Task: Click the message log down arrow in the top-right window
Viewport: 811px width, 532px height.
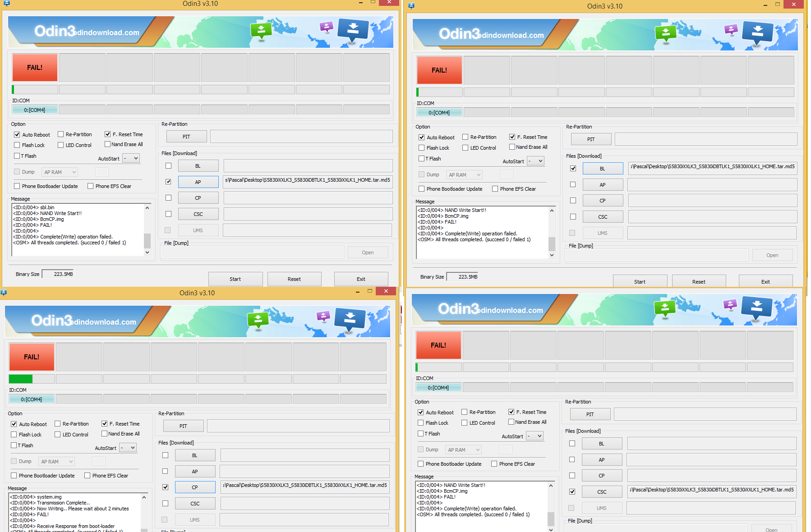Action: [552, 255]
